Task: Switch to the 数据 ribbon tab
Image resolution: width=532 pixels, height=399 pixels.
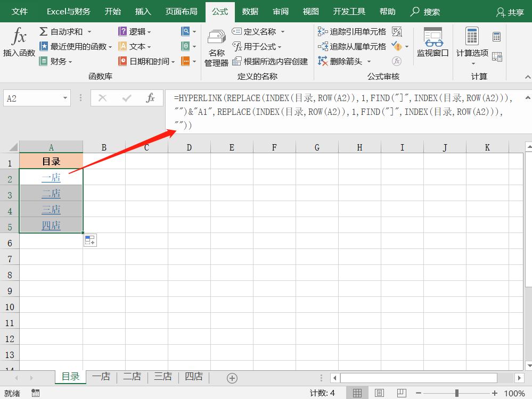Action: tap(249, 11)
